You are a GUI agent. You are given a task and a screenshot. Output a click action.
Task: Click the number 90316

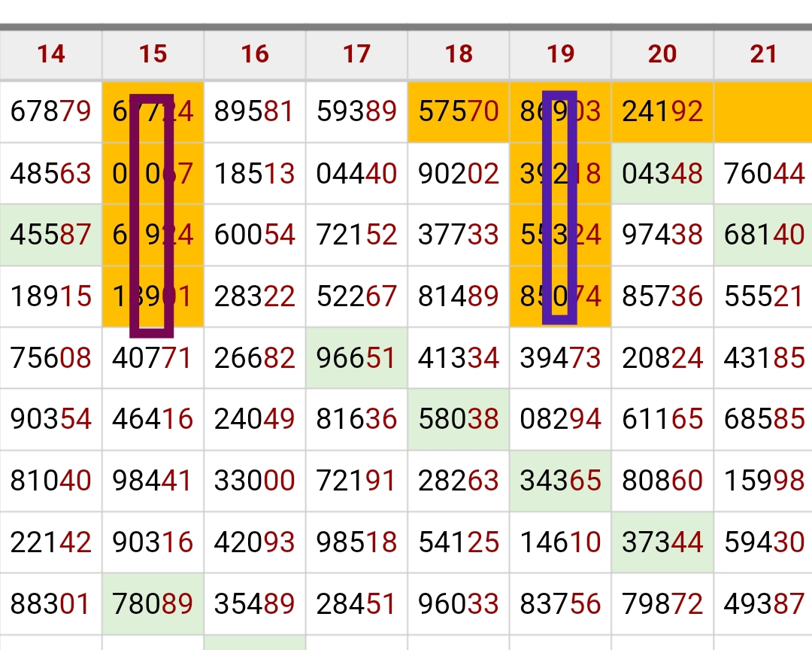pyautogui.click(x=153, y=542)
